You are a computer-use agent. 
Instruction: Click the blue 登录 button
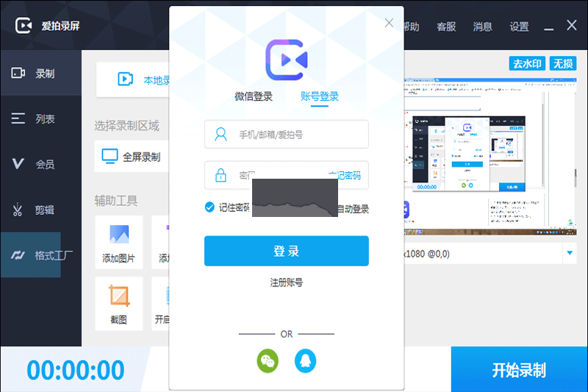point(286,251)
